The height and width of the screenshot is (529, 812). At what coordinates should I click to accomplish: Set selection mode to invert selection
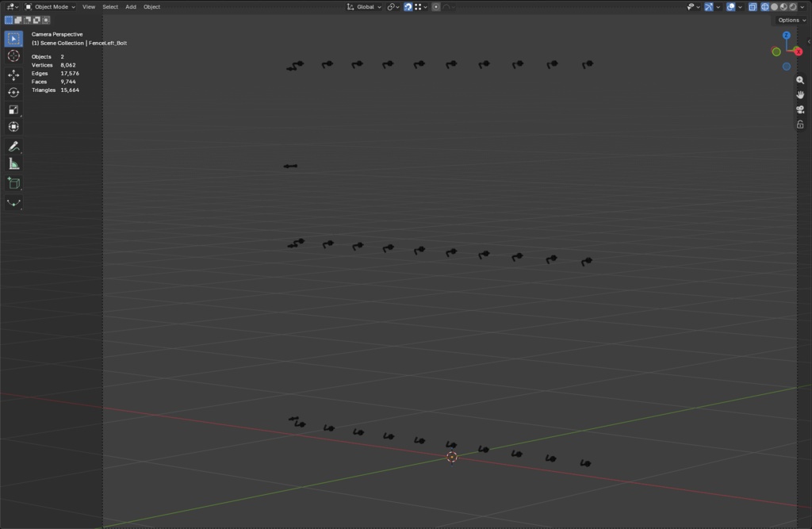pos(36,20)
